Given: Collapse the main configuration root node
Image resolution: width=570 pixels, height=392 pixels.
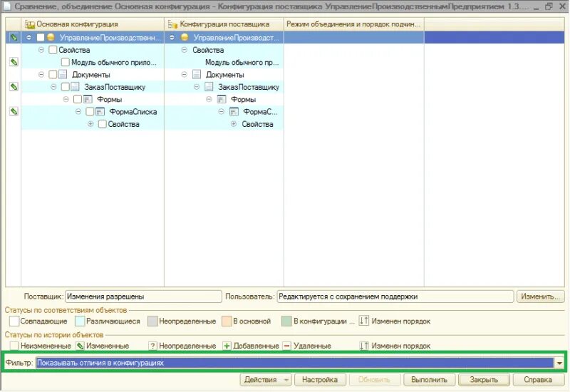Looking at the screenshot, I should [x=28, y=38].
